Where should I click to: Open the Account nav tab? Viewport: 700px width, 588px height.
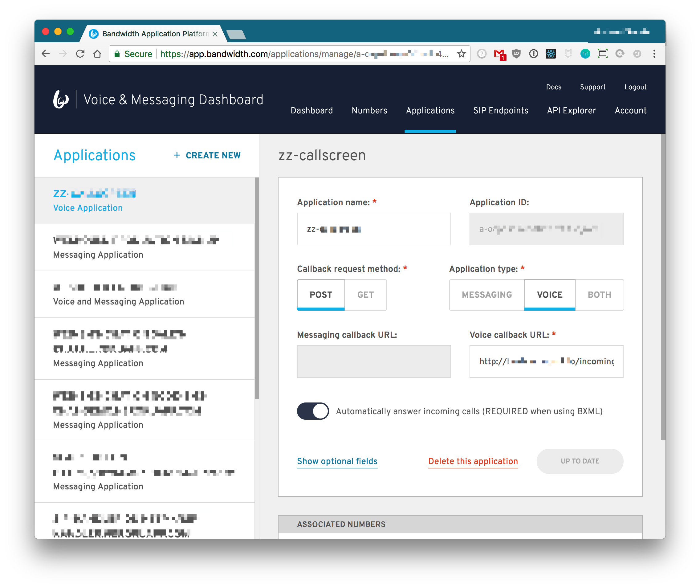(631, 110)
